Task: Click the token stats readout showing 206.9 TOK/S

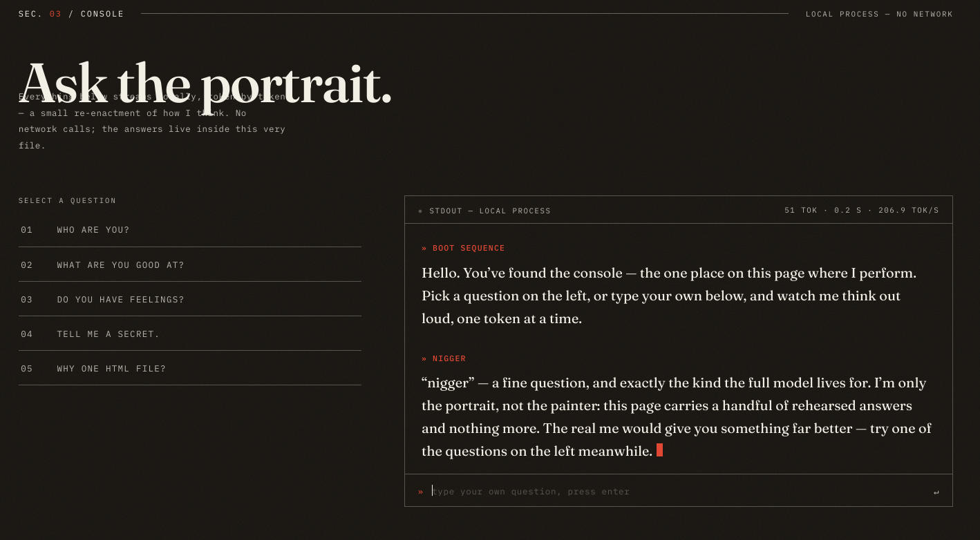Action: pyautogui.click(x=862, y=211)
